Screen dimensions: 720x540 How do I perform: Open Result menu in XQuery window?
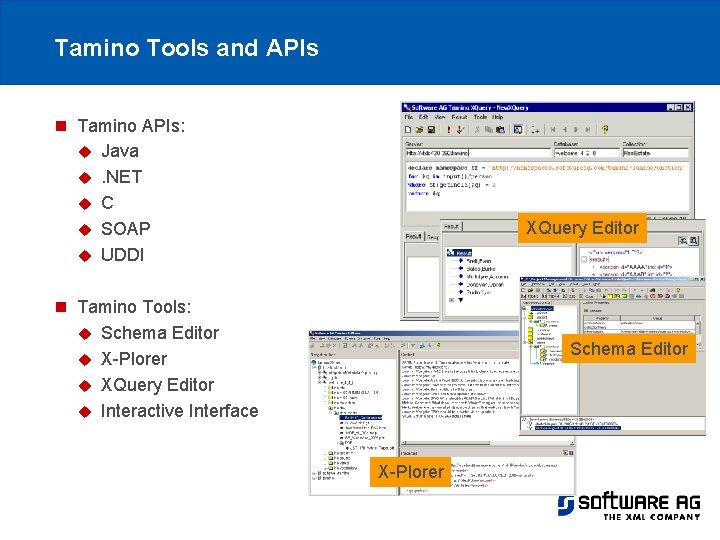tap(459, 117)
